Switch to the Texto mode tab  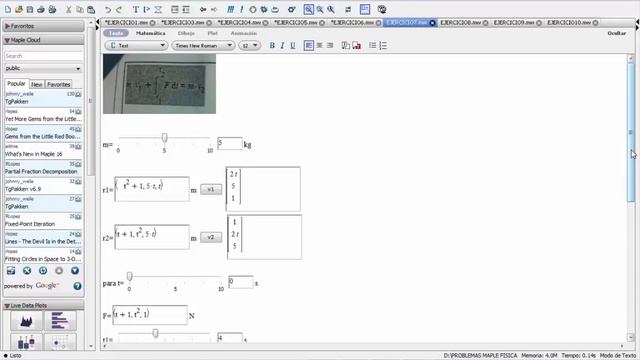point(116,33)
